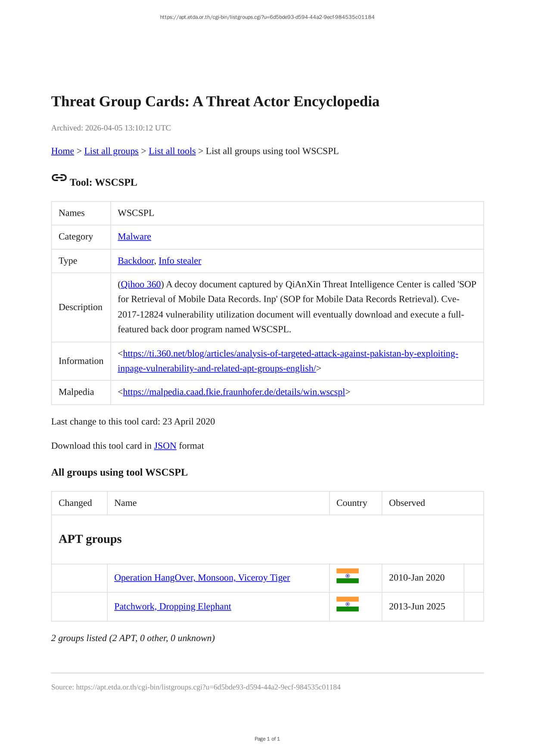This screenshot has height=756, width=535.
Task: Open the List all tools breadcrumb
Action: (172, 151)
